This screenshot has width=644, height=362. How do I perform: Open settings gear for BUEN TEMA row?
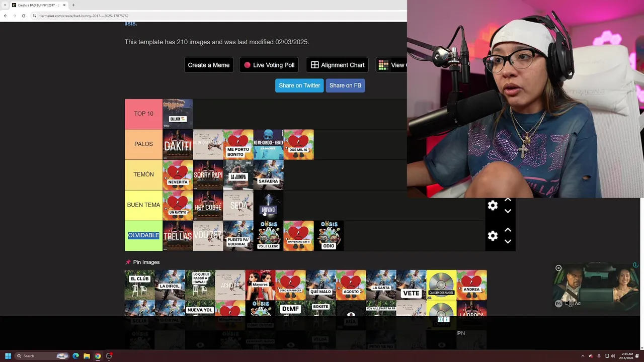tap(493, 206)
